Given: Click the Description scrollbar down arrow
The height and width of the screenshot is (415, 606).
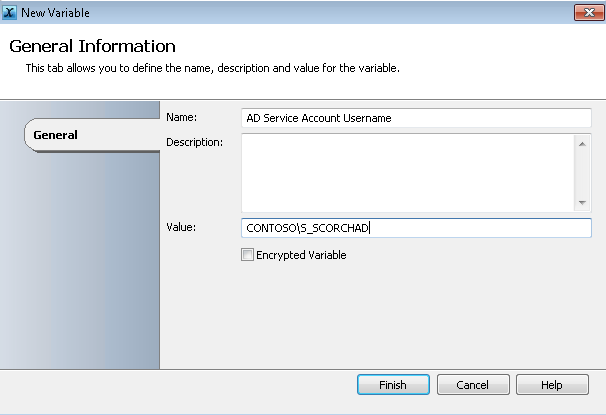Looking at the screenshot, I should [582, 202].
